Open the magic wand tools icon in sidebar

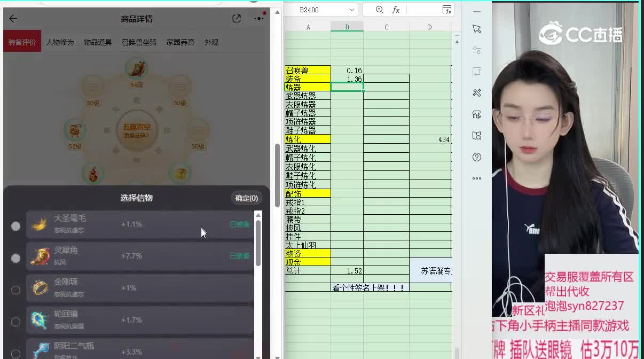click(477, 93)
